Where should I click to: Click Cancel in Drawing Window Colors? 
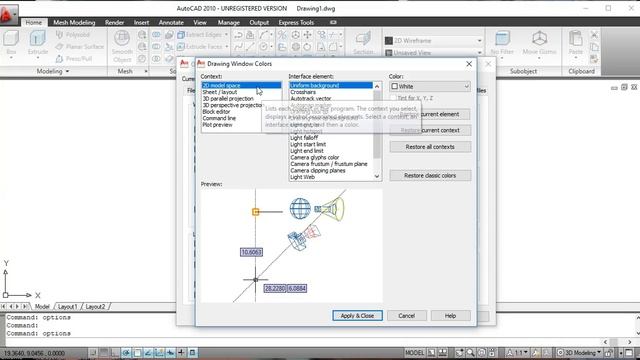pyautogui.click(x=407, y=316)
